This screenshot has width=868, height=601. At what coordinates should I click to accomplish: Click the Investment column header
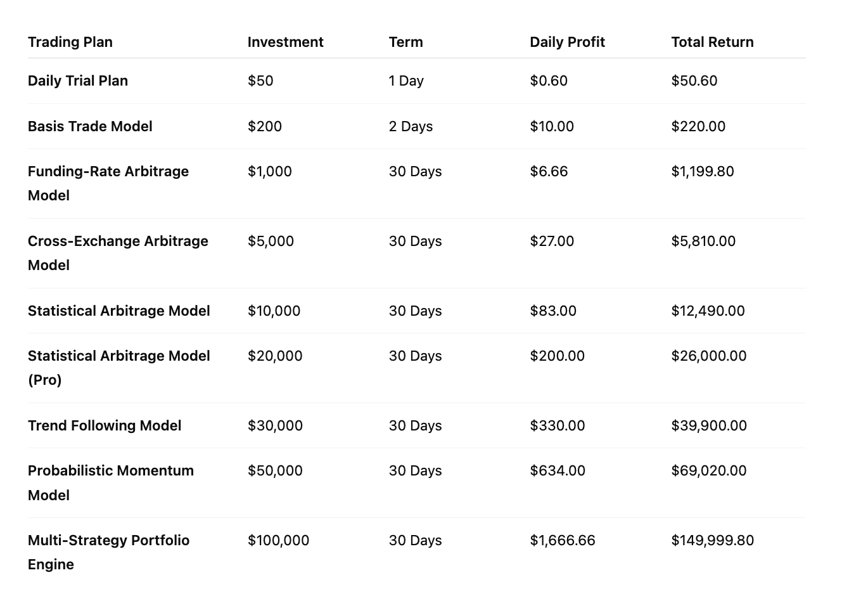[x=285, y=42]
